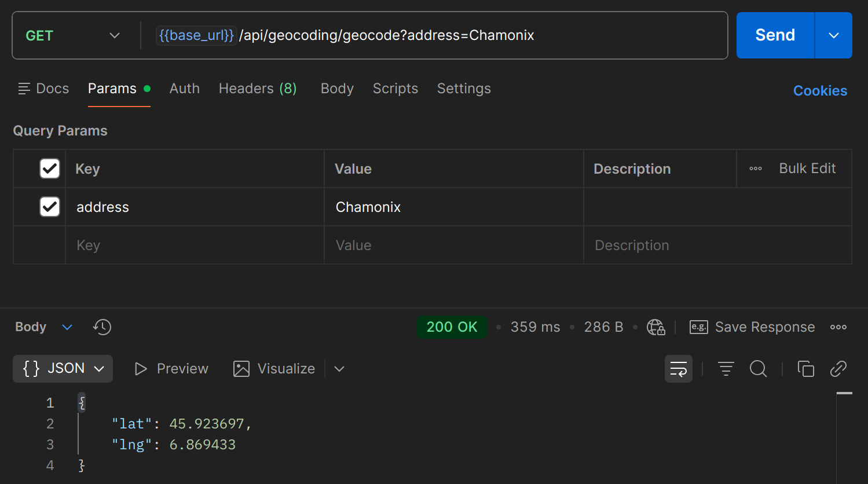Switch to Preview response view

pos(171,369)
